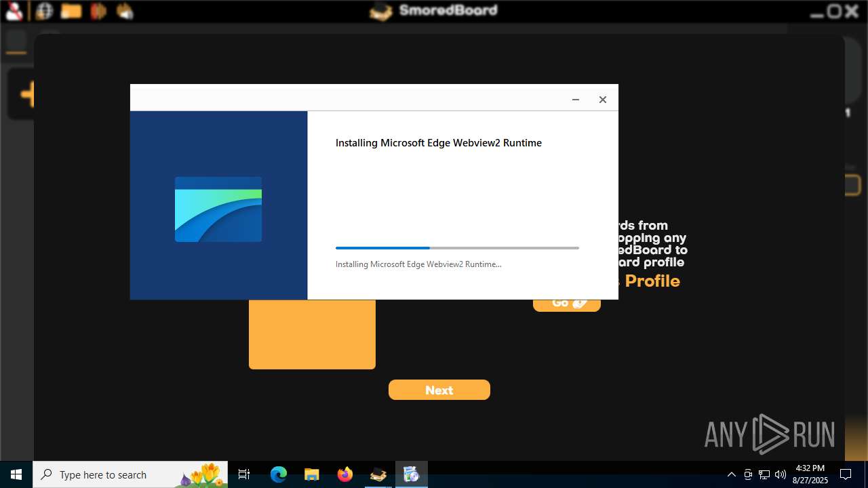The width and height of the screenshot is (868, 488).
Task: Switch to the installer taskbar icon
Action: click(411, 474)
